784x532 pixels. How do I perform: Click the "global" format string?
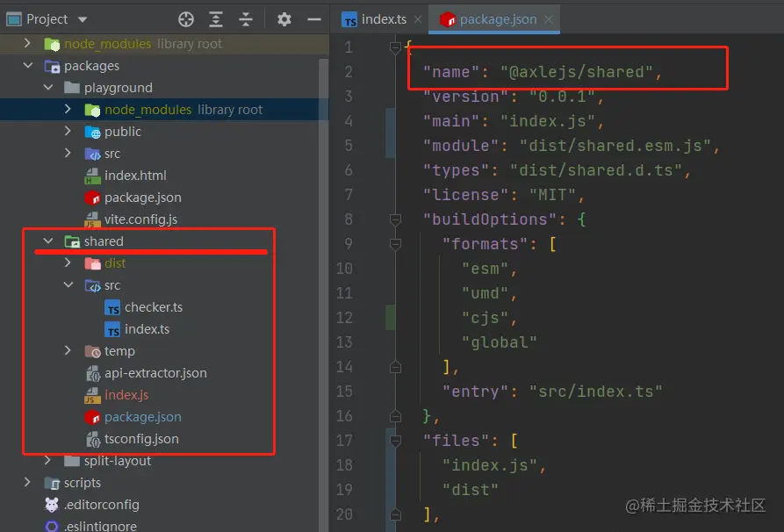(499, 342)
